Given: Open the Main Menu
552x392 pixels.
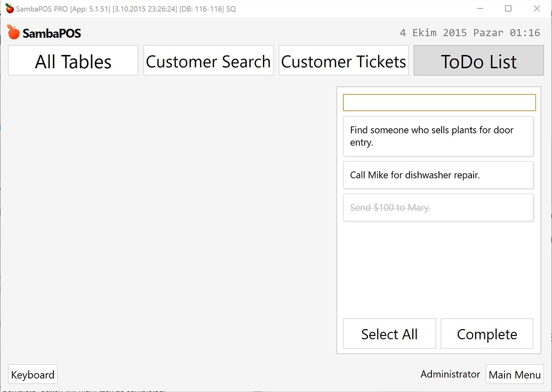Looking at the screenshot, I should (x=514, y=374).
